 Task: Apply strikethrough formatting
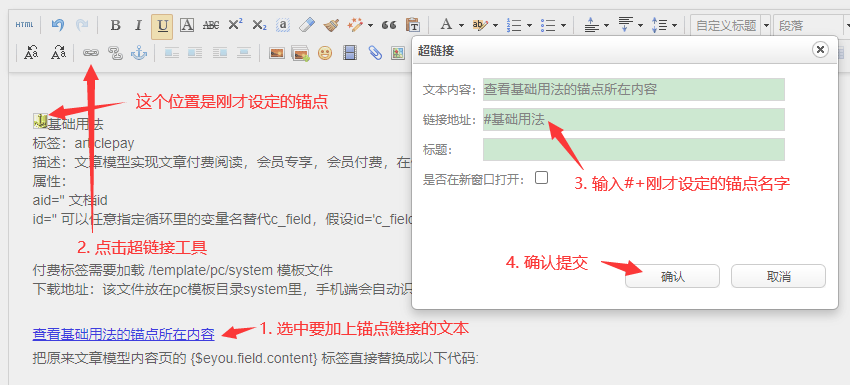coord(210,25)
